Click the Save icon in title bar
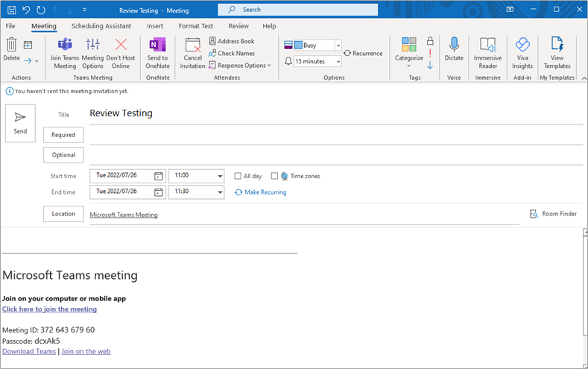Viewport: 588px width, 369px height. click(x=12, y=10)
